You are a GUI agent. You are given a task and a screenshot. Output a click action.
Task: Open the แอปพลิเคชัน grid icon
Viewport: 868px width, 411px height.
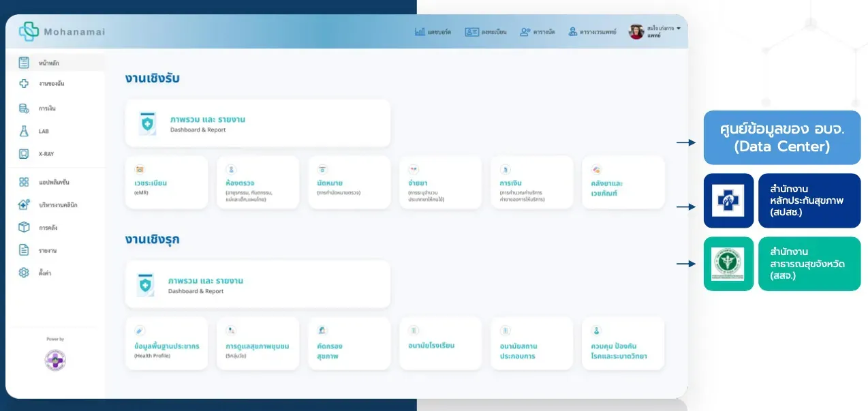pos(24,182)
